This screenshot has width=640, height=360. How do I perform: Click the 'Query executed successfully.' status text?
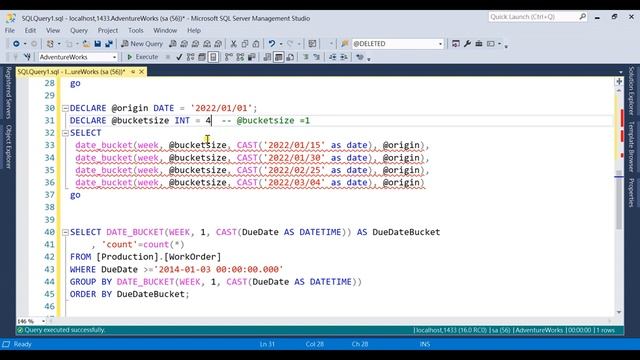tap(64, 330)
